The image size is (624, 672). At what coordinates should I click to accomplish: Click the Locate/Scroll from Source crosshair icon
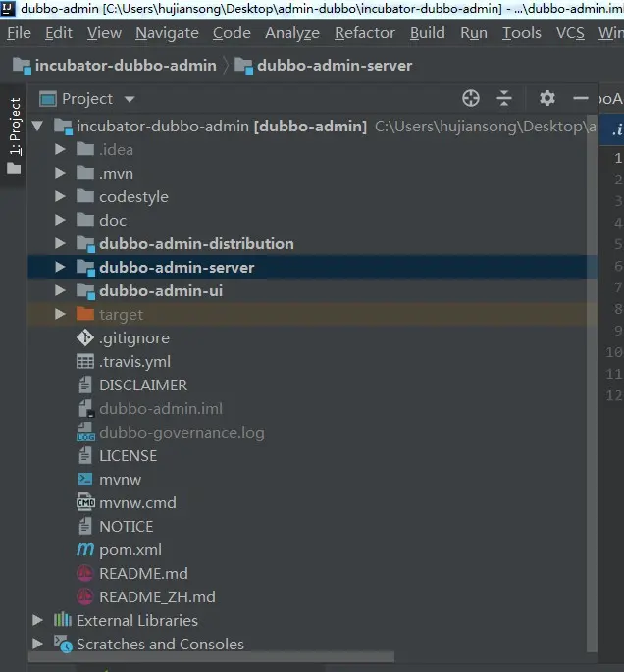click(x=471, y=98)
